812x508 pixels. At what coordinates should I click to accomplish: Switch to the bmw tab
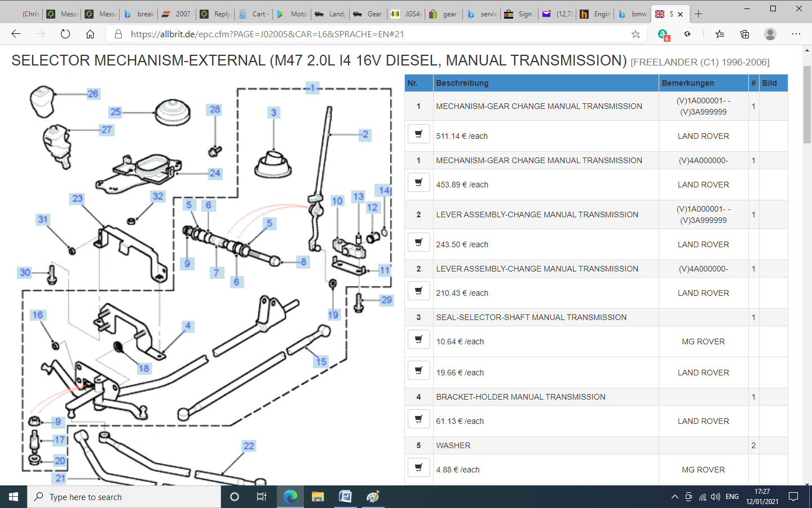632,14
